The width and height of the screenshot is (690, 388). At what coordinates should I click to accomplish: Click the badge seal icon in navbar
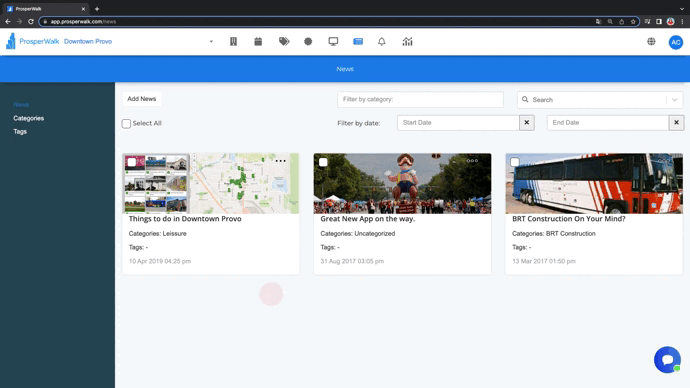(308, 41)
